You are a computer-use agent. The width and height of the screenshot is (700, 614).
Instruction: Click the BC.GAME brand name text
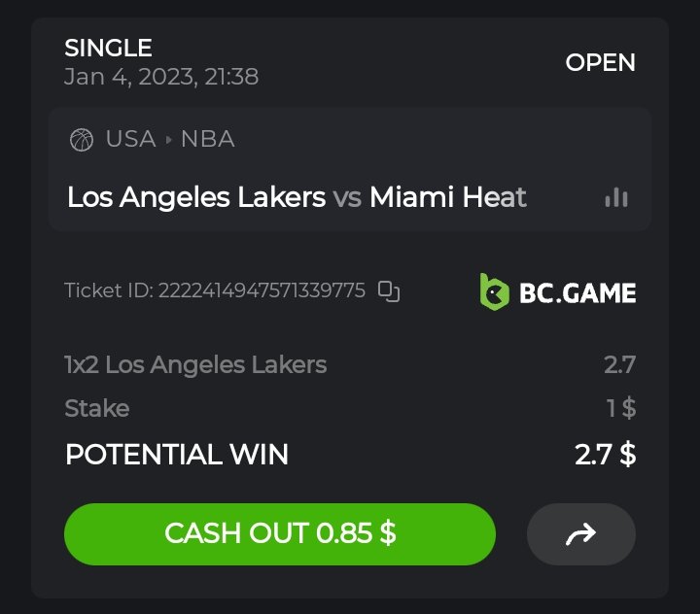point(577,291)
